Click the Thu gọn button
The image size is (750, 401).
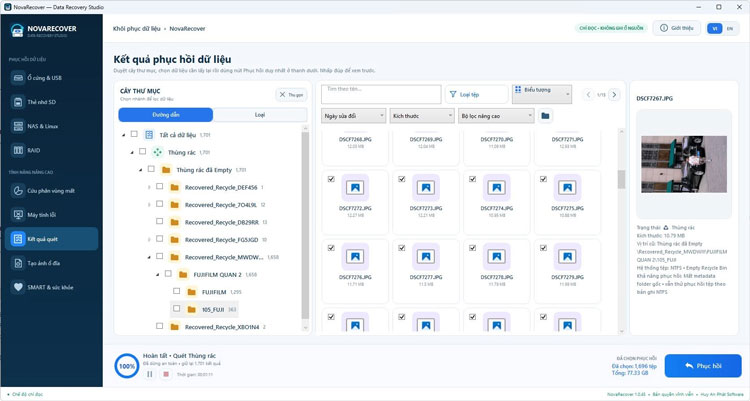[291, 95]
